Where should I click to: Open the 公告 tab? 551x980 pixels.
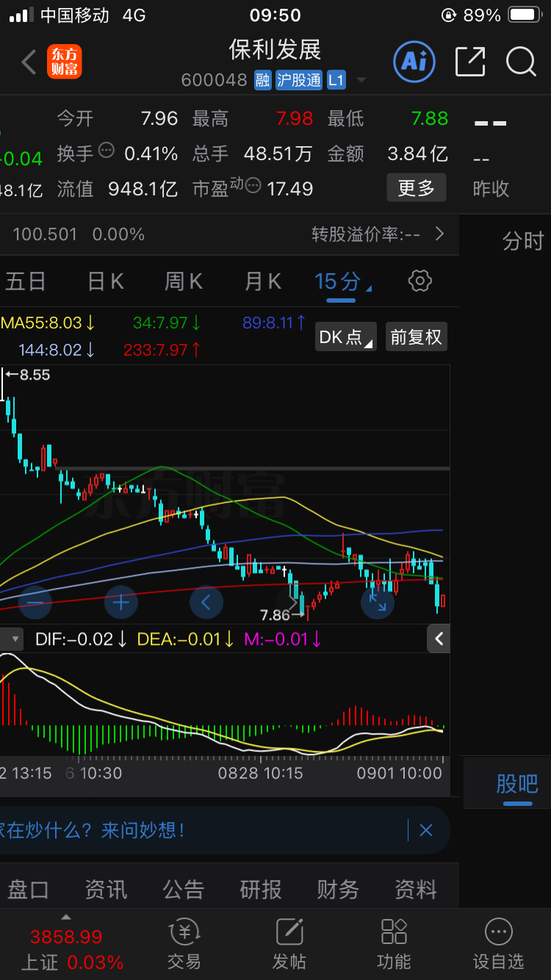(x=184, y=890)
